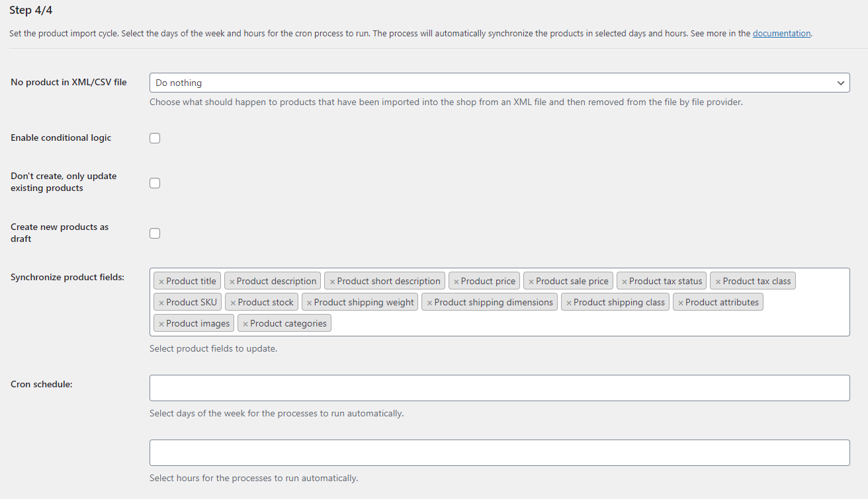The height and width of the screenshot is (499, 868).
Task: Remove the Product images tag
Action: pyautogui.click(x=161, y=324)
